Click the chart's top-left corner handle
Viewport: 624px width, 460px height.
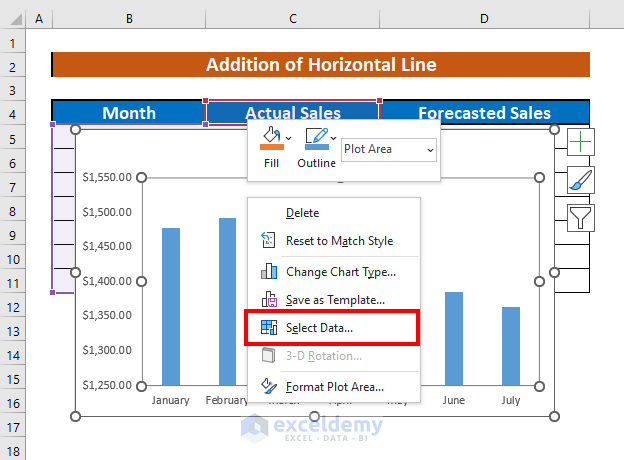(x=75, y=129)
